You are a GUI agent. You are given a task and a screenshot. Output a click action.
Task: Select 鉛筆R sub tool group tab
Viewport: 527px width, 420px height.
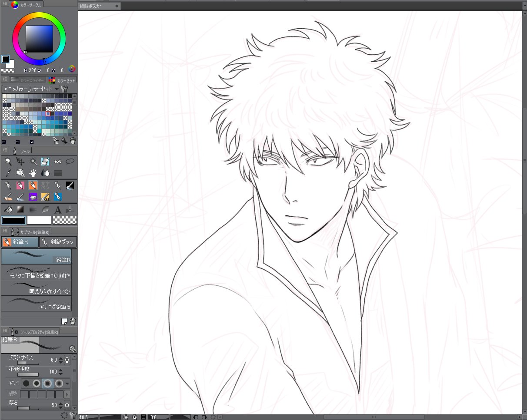click(20, 242)
